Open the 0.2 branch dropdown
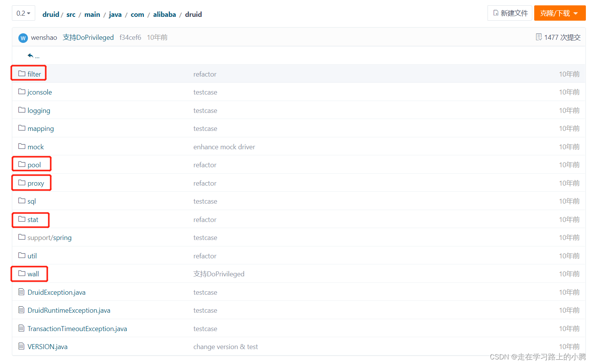The width and height of the screenshot is (592, 364). click(23, 13)
